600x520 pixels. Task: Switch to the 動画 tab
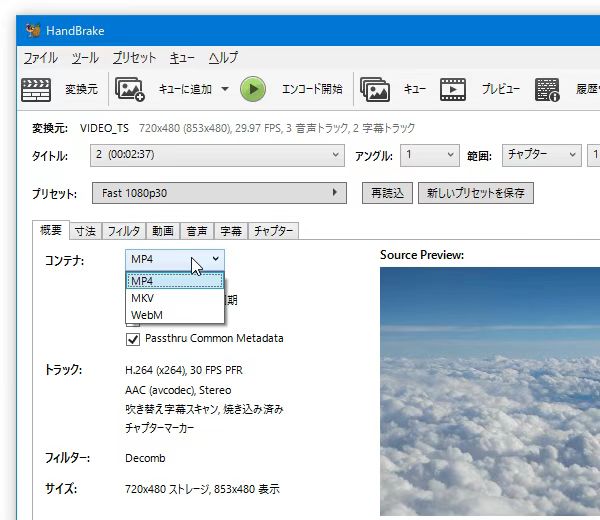[163, 231]
